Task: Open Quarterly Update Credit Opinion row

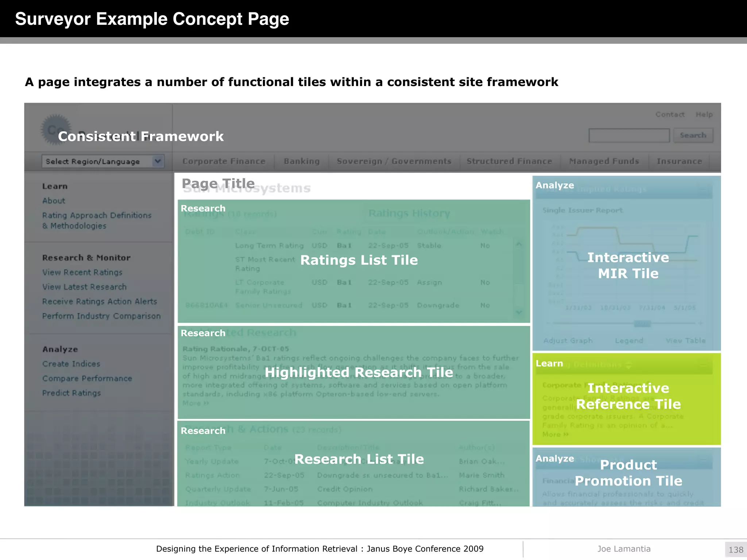Action: click(x=352, y=489)
